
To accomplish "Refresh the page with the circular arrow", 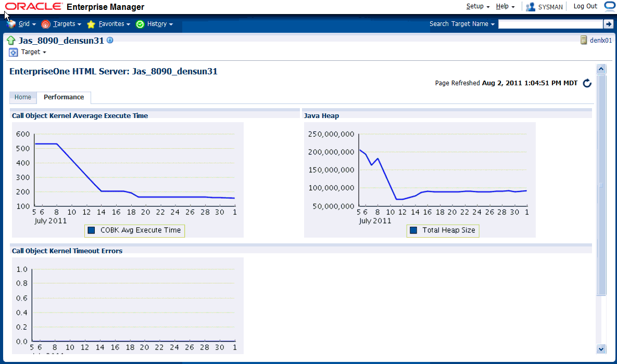I will [x=587, y=83].
